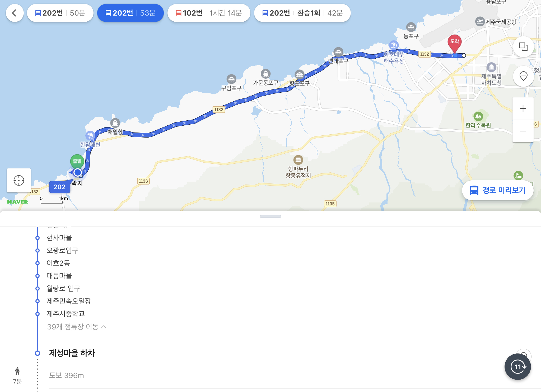Screen dimensions: 541x392
Task: Click the 11-minute refresh timer button
Action: (517, 367)
